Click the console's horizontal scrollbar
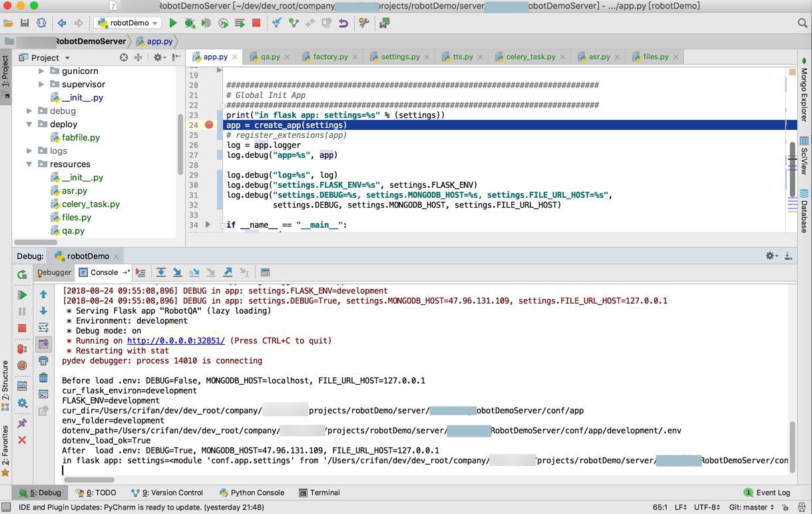812x514 pixels. pyautogui.click(x=89, y=479)
